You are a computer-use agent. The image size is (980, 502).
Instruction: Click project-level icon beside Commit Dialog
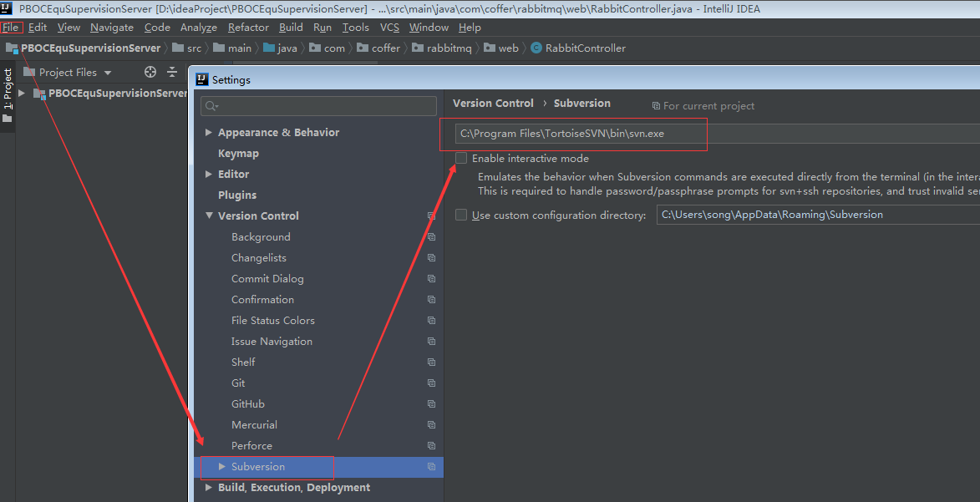431,279
